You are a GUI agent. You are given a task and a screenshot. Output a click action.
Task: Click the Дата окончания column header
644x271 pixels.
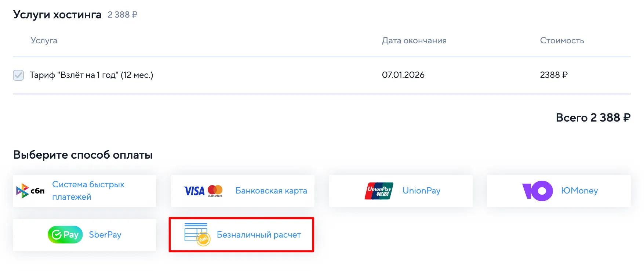414,40
